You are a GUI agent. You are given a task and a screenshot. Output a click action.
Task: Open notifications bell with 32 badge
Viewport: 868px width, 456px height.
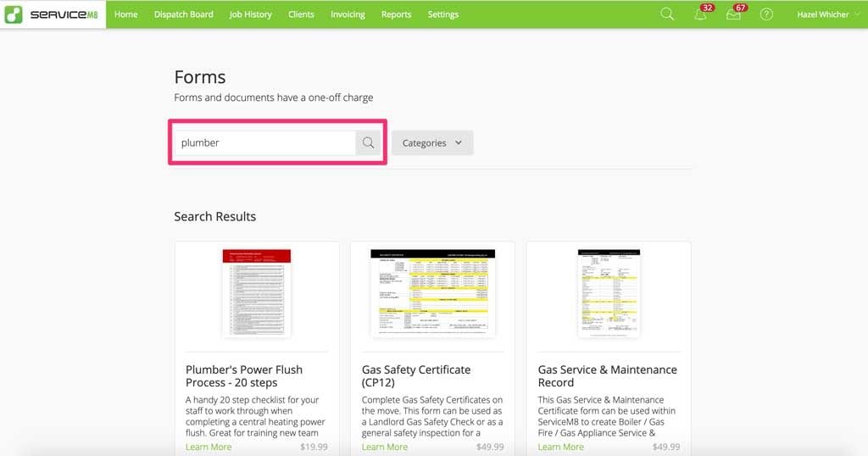pyautogui.click(x=701, y=14)
